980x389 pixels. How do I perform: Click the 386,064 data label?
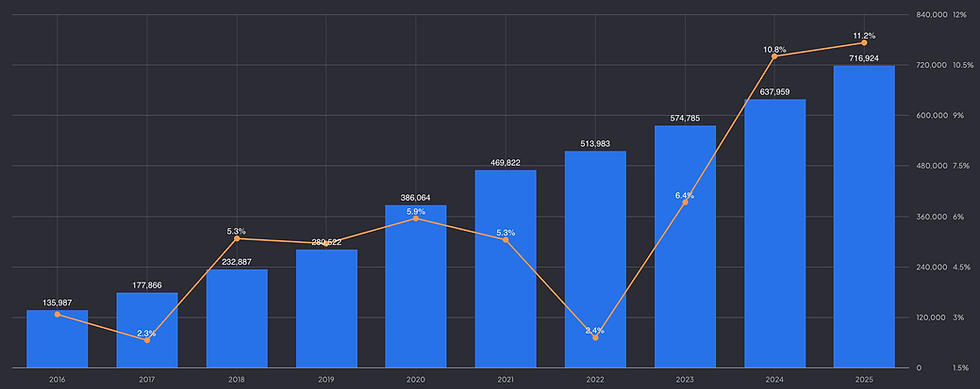point(416,198)
